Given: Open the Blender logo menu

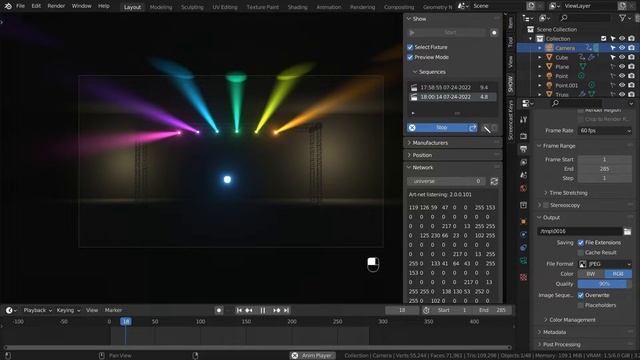Looking at the screenshot, I should click(8, 6).
